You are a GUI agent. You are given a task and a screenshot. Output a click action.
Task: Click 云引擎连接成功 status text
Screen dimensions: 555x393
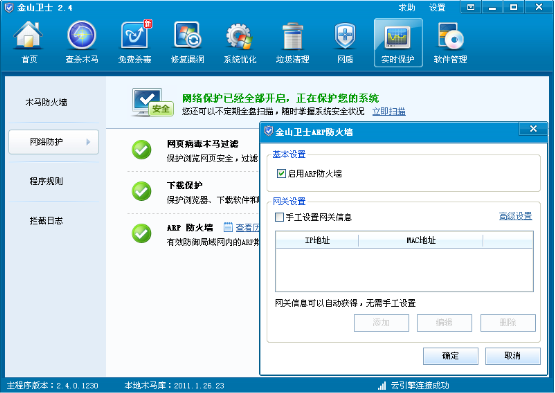420,386
